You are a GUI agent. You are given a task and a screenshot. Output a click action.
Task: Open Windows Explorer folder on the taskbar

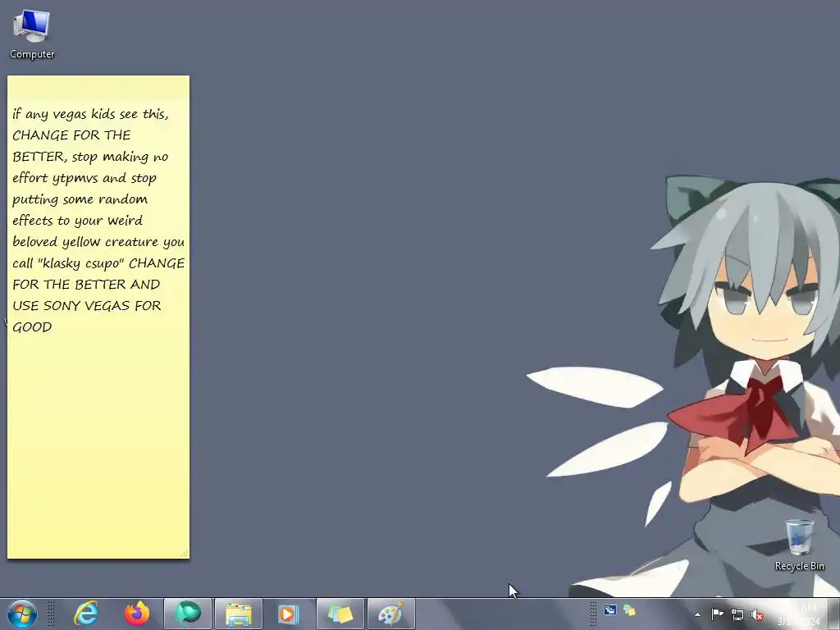pyautogui.click(x=239, y=614)
